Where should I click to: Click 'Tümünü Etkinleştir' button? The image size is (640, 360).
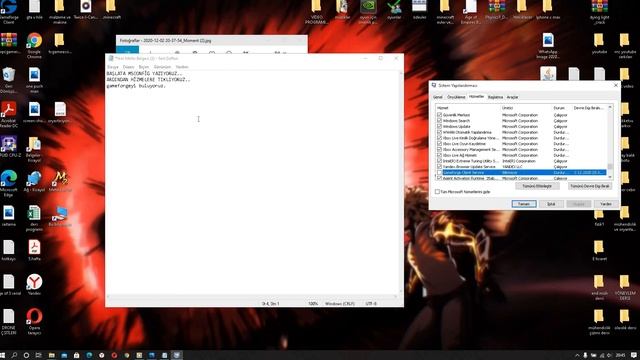coord(537,186)
